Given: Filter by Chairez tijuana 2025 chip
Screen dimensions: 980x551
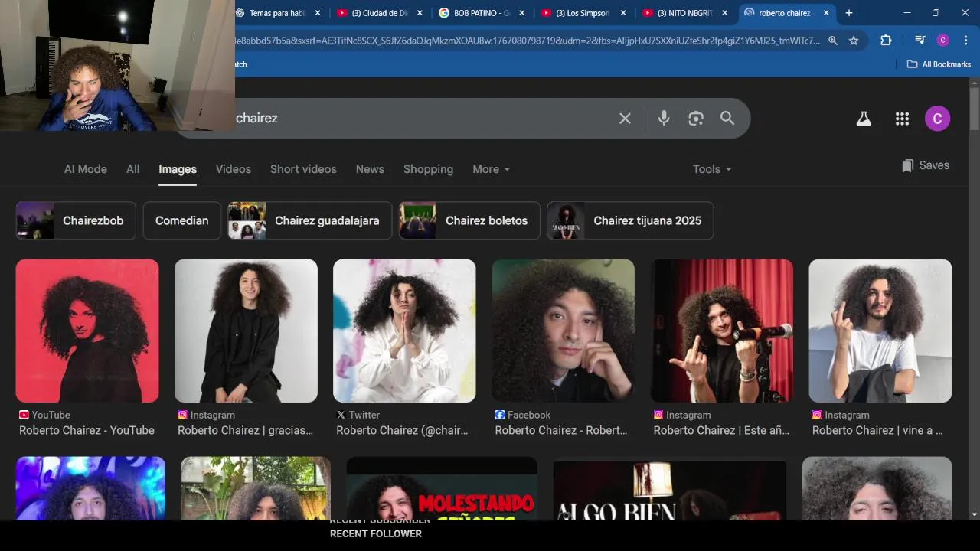Looking at the screenshot, I should click(x=630, y=220).
